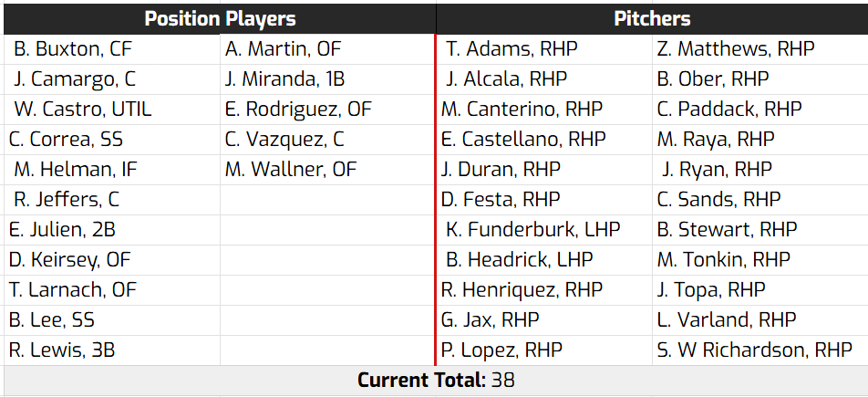Select Z. Matthews, RHP cell
868x397 pixels.
point(736,48)
